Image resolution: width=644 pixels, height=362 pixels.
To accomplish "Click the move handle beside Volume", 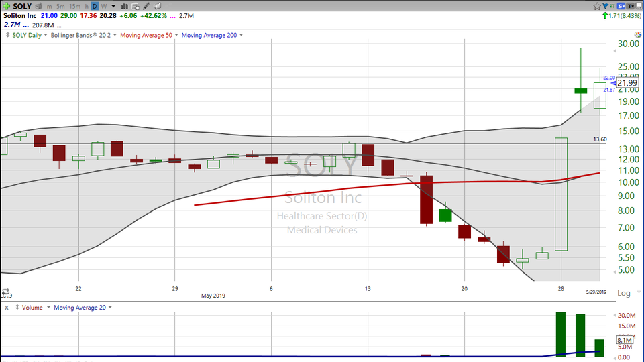I will (17, 308).
